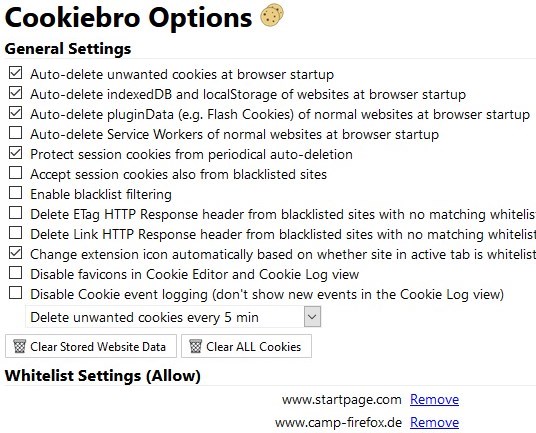This screenshot has width=536, height=433.
Task: Remove www.camp-firefox.de from whitelist
Action: tap(434, 422)
